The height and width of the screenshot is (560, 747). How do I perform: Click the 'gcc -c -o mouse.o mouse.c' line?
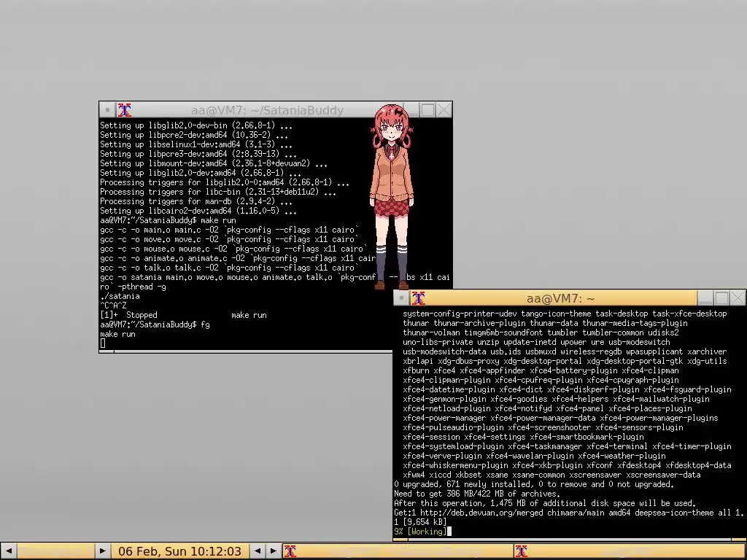(233, 249)
